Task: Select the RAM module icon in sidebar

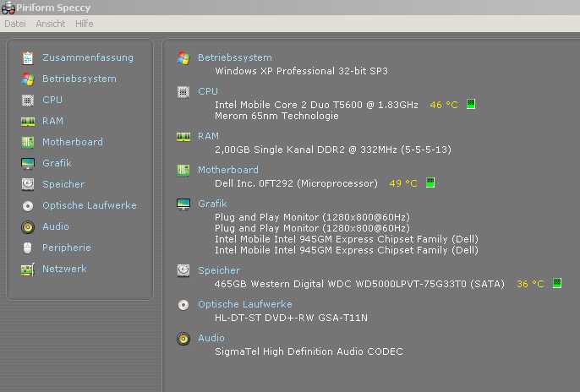Action: coord(28,122)
